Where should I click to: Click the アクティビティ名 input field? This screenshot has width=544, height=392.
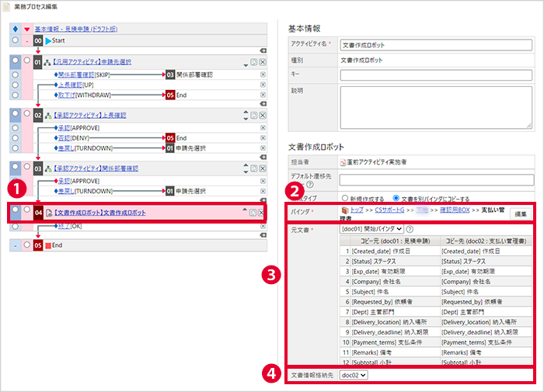[x=436, y=45]
